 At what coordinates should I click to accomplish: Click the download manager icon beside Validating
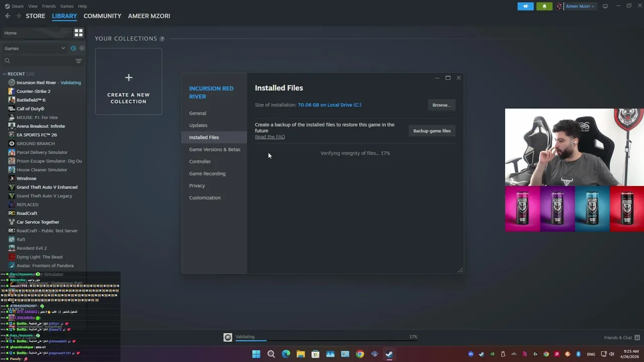(227, 337)
